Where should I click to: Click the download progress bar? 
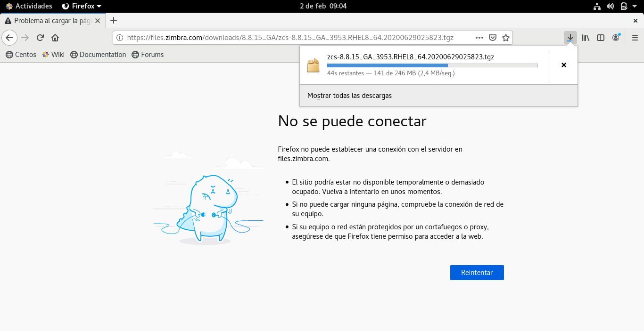(432, 65)
